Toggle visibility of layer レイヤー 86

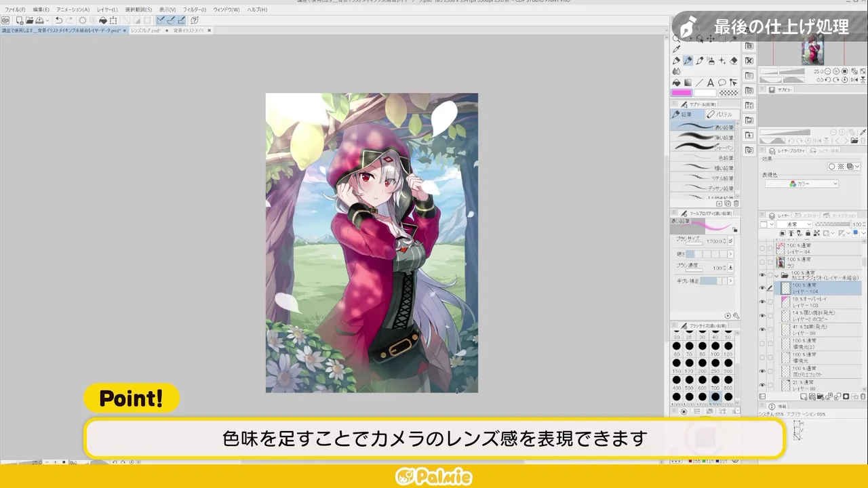(762, 329)
